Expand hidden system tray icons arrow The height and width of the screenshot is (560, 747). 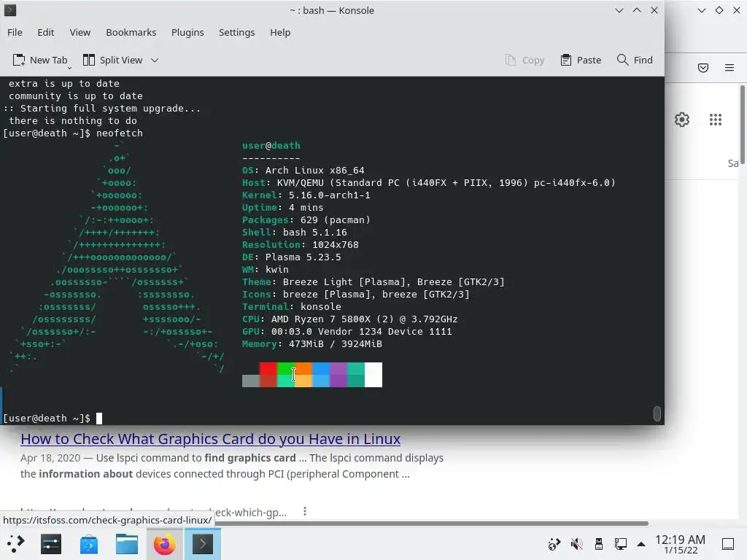[641, 544]
